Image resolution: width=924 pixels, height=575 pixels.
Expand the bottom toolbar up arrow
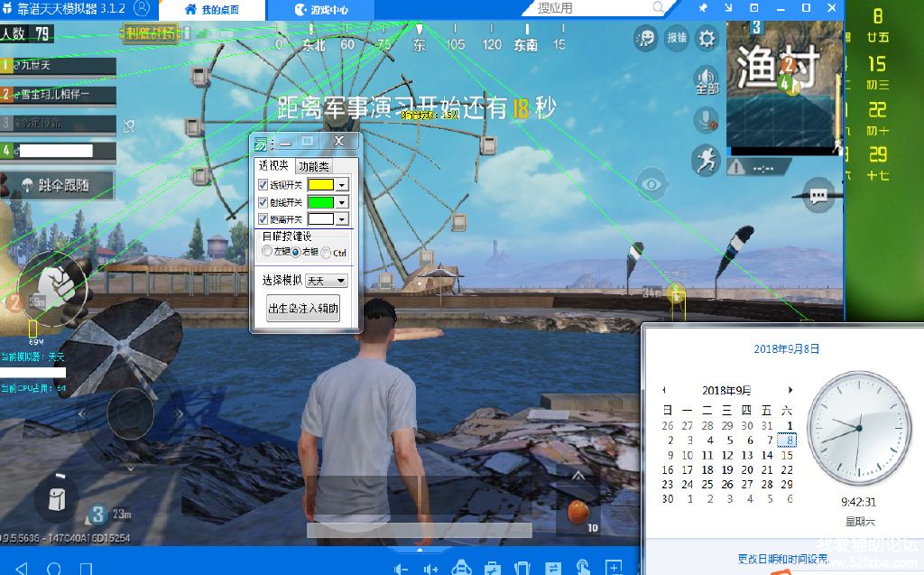[x=420, y=550]
